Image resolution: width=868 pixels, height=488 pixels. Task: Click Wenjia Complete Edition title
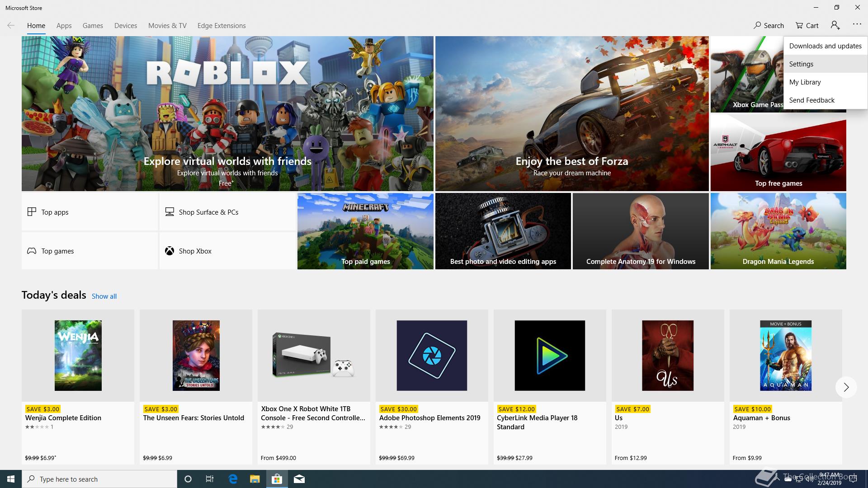[63, 418]
